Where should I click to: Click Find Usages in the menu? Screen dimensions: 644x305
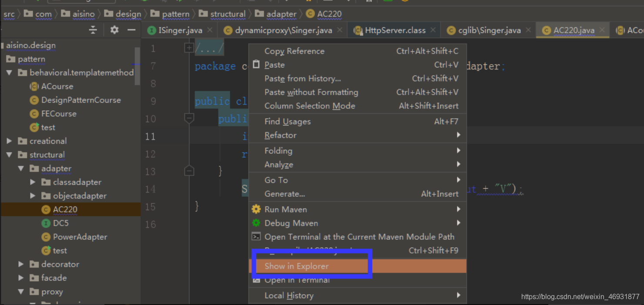(x=357, y=122)
